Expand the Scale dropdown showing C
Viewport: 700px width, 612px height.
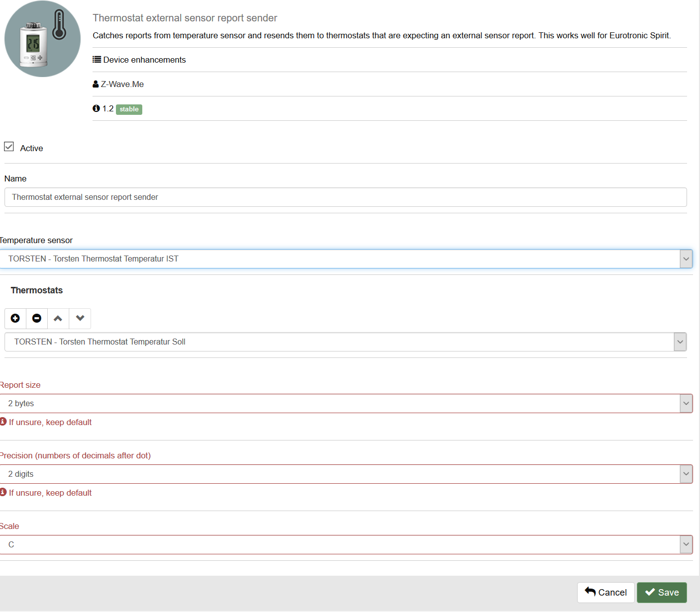click(x=345, y=544)
